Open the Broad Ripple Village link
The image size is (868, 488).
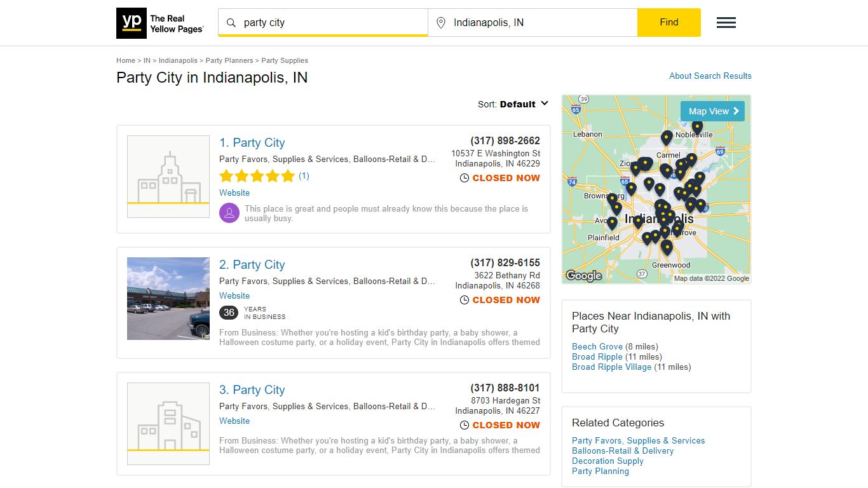612,367
